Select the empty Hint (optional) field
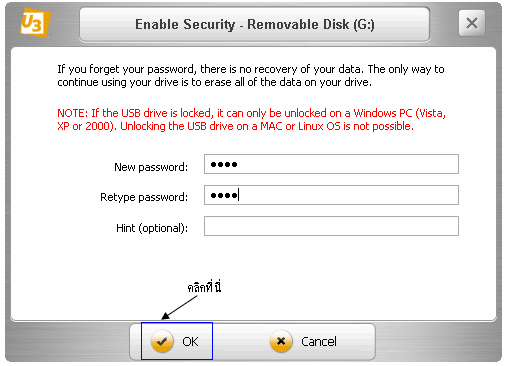 pyautogui.click(x=331, y=226)
